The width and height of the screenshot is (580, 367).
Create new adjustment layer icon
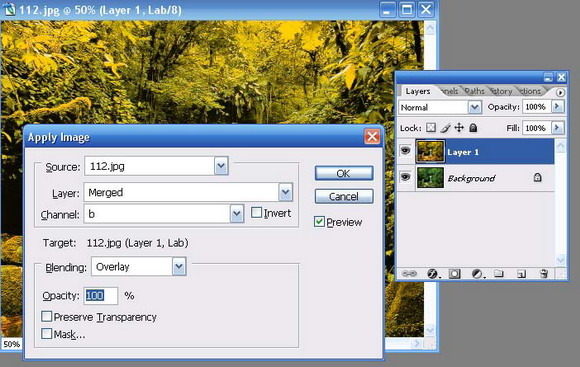(x=477, y=274)
